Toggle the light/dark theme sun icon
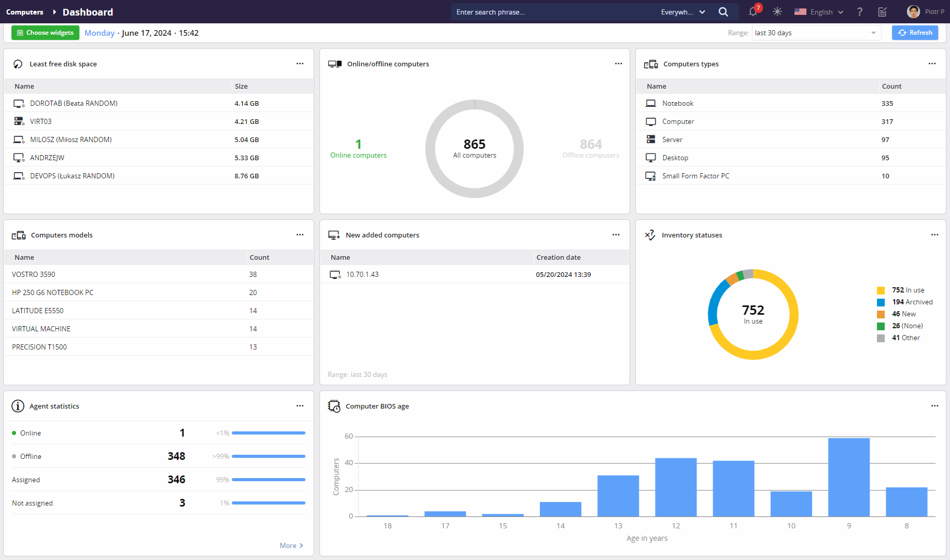950x560 pixels. pyautogui.click(x=777, y=12)
